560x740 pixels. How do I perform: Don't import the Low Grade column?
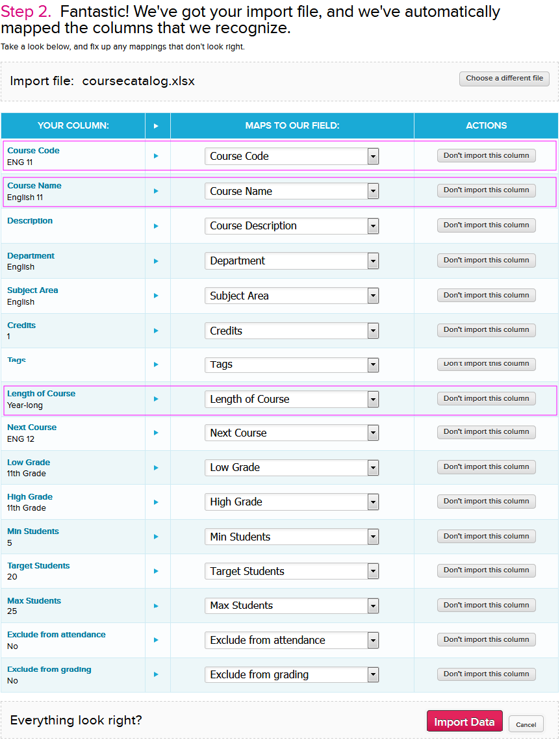[x=486, y=466]
